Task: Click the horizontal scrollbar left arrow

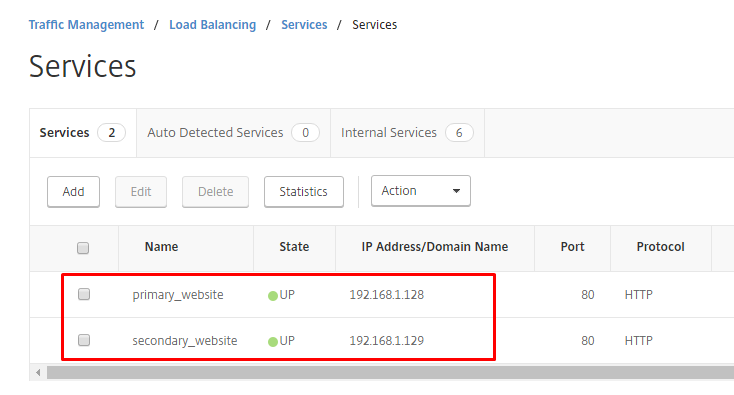Action: point(38,373)
